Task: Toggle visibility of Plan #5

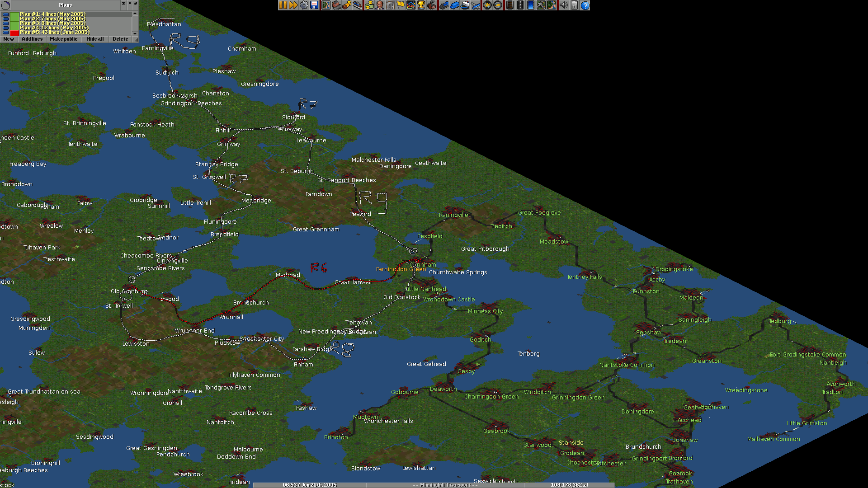Action: tap(5, 33)
